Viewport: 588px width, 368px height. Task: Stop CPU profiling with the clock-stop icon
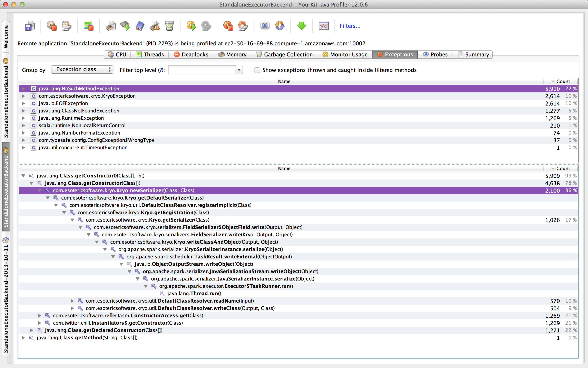coord(51,26)
